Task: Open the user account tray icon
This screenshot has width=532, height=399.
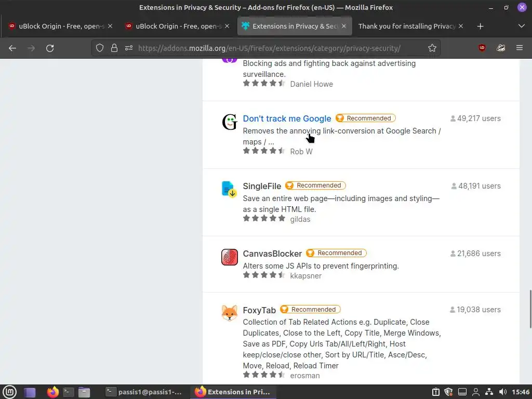Action: click(476, 392)
